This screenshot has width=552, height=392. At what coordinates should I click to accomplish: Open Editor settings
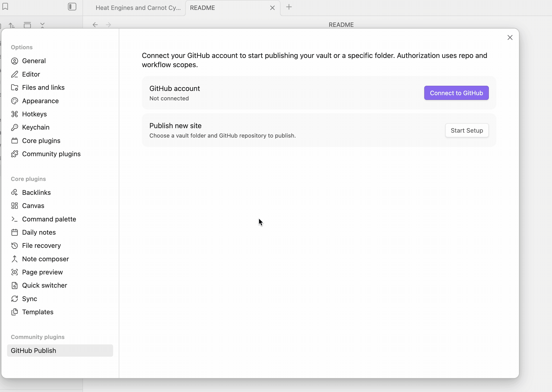tap(60, 74)
